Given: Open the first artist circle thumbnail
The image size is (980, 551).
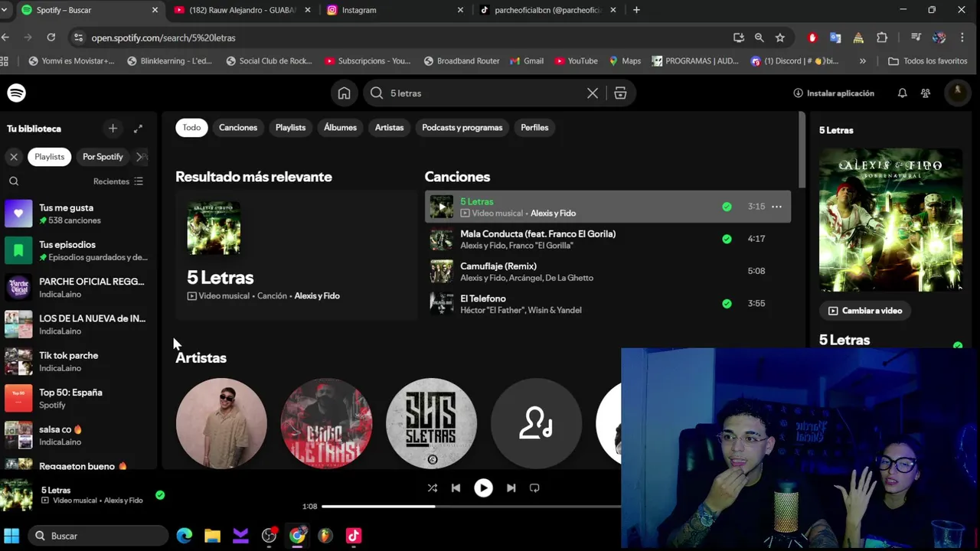Looking at the screenshot, I should click(x=221, y=423).
